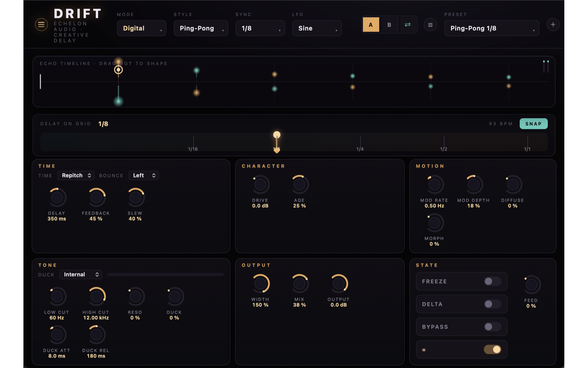Image resolution: width=588 pixels, height=368 pixels.
Task: Click the Delay knob
Action: [x=57, y=197]
